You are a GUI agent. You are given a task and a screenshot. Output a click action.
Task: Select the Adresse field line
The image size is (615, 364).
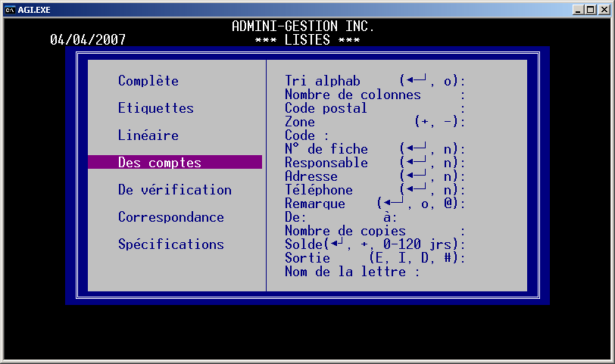[x=375, y=176]
